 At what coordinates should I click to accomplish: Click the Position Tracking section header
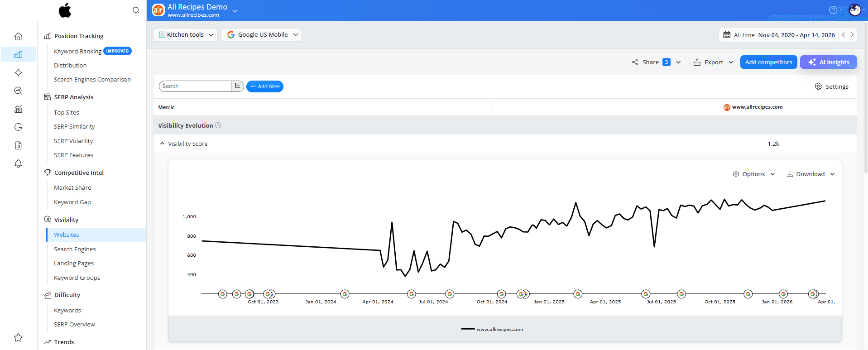79,36
